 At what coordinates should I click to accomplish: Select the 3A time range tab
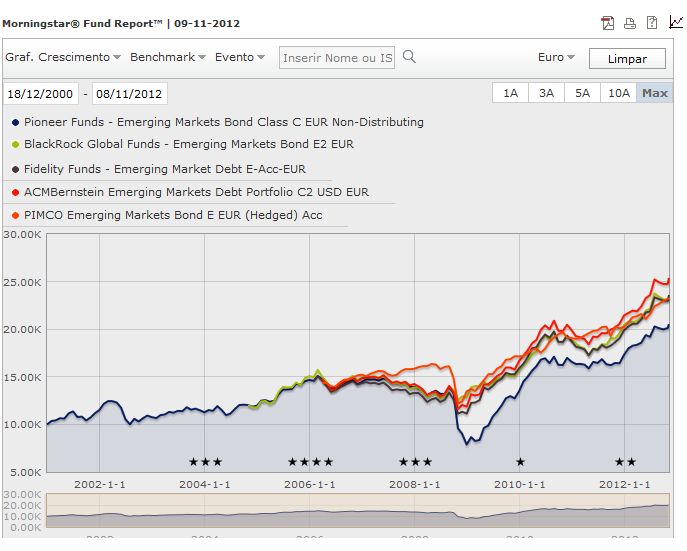point(546,93)
